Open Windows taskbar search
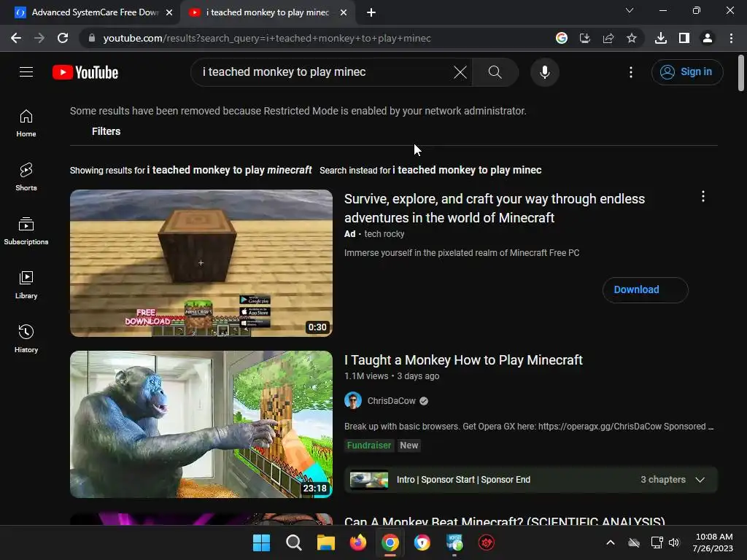This screenshot has height=560, width=747. 293,542
